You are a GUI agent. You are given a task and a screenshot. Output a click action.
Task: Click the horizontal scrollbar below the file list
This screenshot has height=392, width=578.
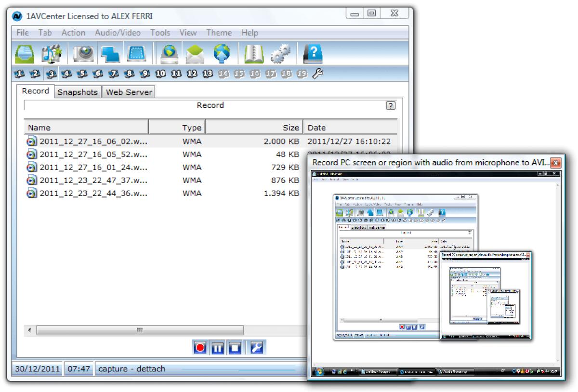(x=140, y=330)
